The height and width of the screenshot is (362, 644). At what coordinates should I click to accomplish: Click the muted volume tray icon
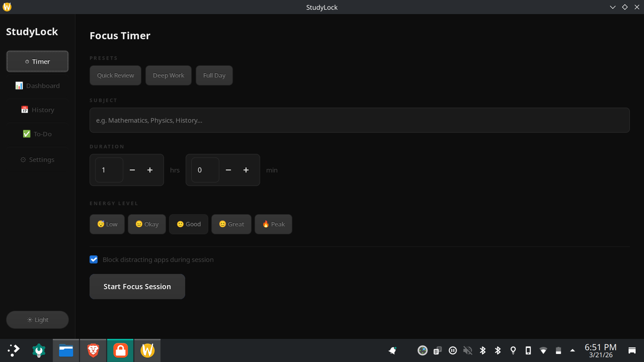click(x=468, y=351)
